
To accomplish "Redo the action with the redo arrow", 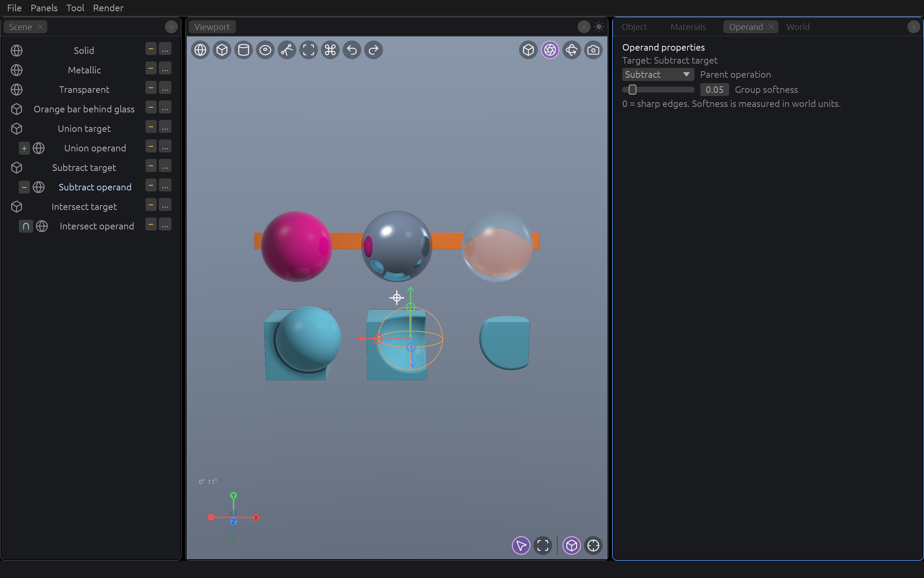I will pyautogui.click(x=374, y=50).
